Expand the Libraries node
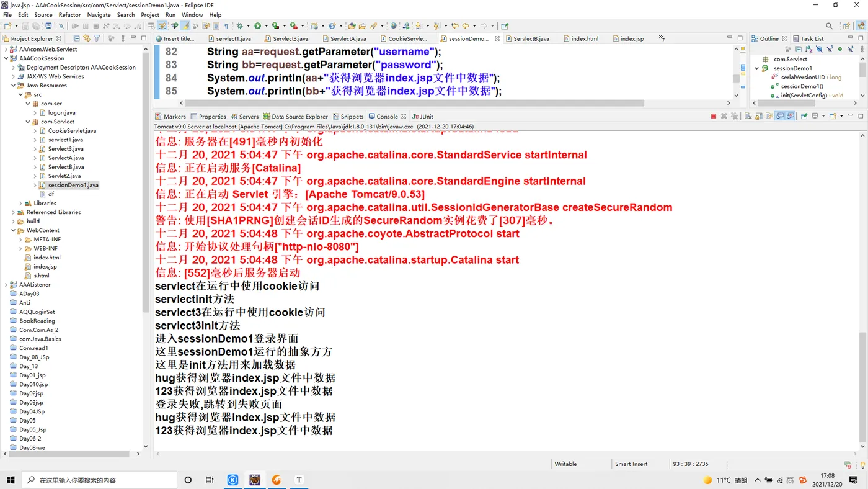Image resolution: width=868 pixels, height=489 pixels. click(x=21, y=203)
